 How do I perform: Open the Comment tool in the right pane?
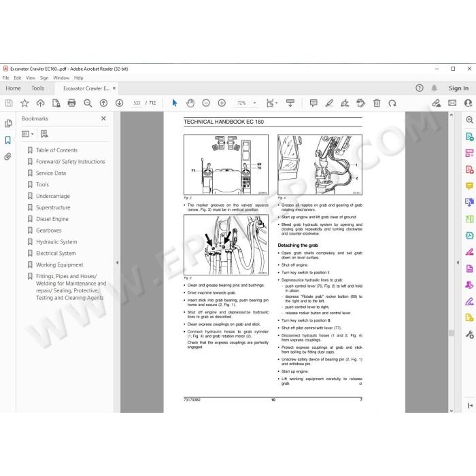469,186
